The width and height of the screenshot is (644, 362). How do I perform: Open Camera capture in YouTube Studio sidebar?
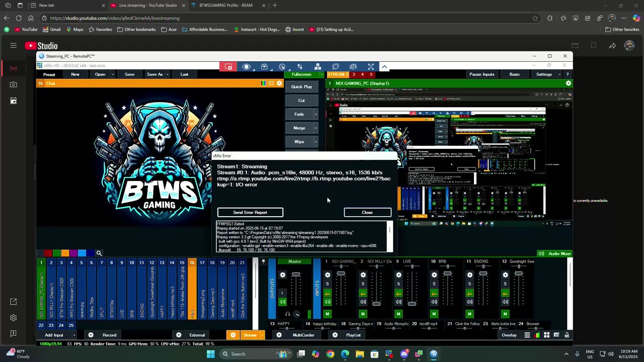(13, 84)
